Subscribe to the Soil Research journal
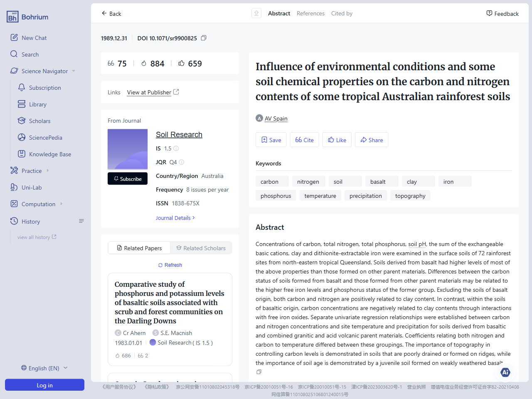 (128, 178)
